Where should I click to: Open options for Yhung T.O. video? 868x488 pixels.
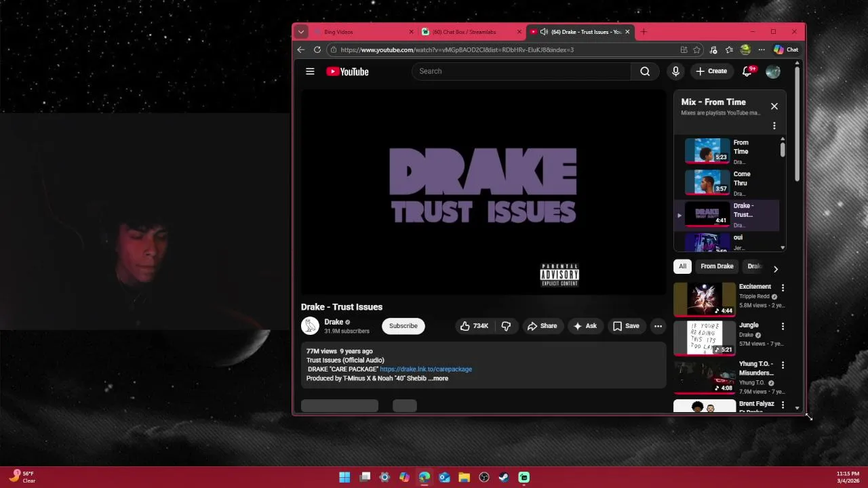pos(783,365)
